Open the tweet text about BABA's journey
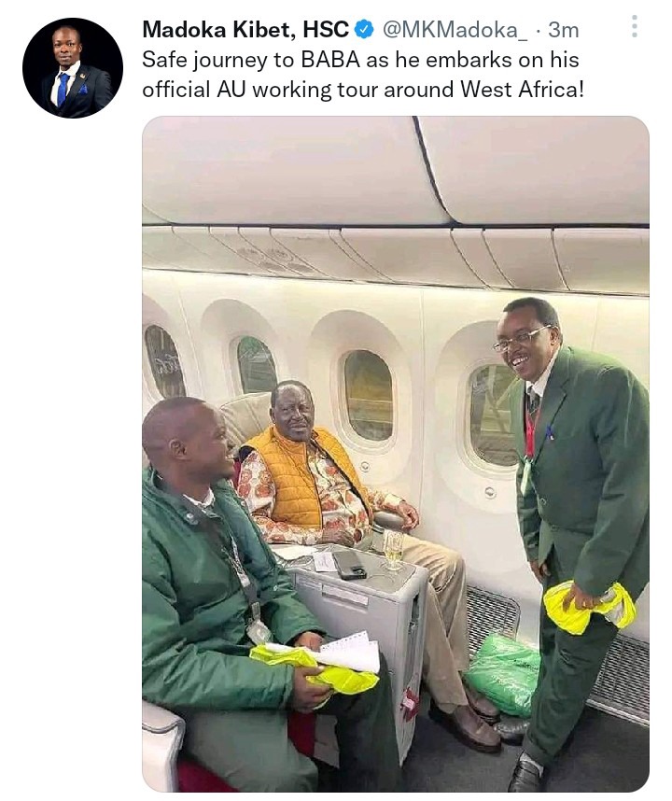The width and height of the screenshot is (672, 801). coord(362,75)
